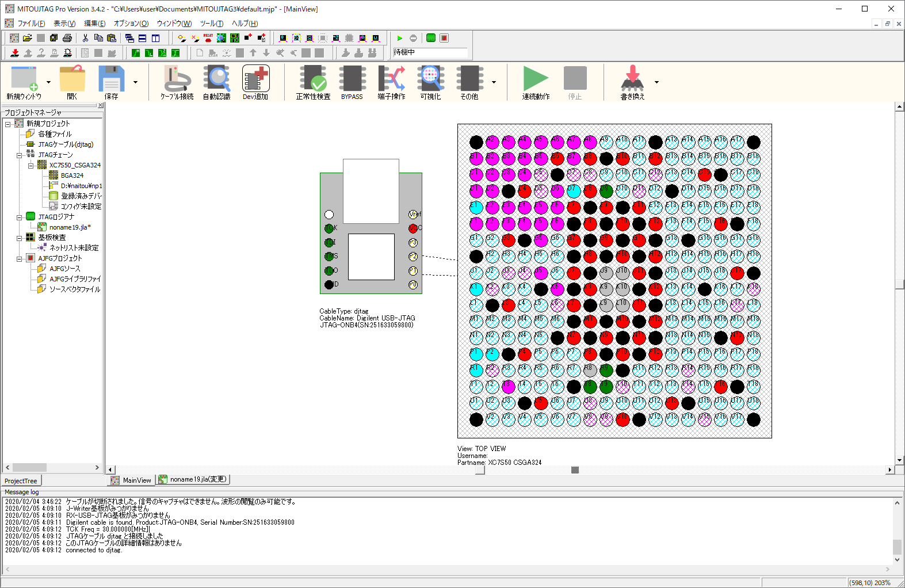The height and width of the screenshot is (588, 905).
Task: Start the 正常性検査 integrity check
Action: [313, 82]
